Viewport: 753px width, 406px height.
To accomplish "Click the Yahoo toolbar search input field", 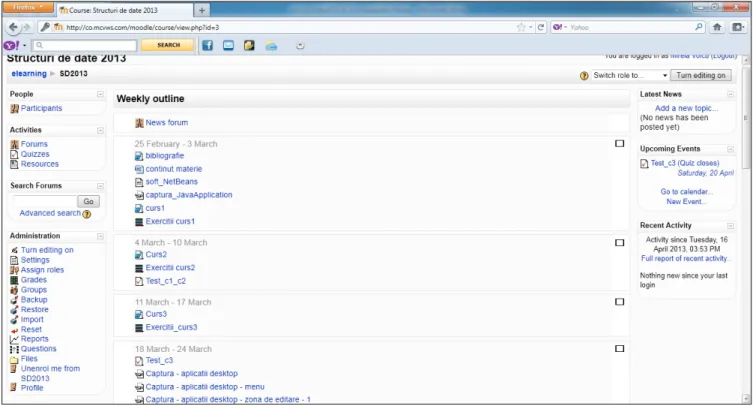I will (x=85, y=46).
